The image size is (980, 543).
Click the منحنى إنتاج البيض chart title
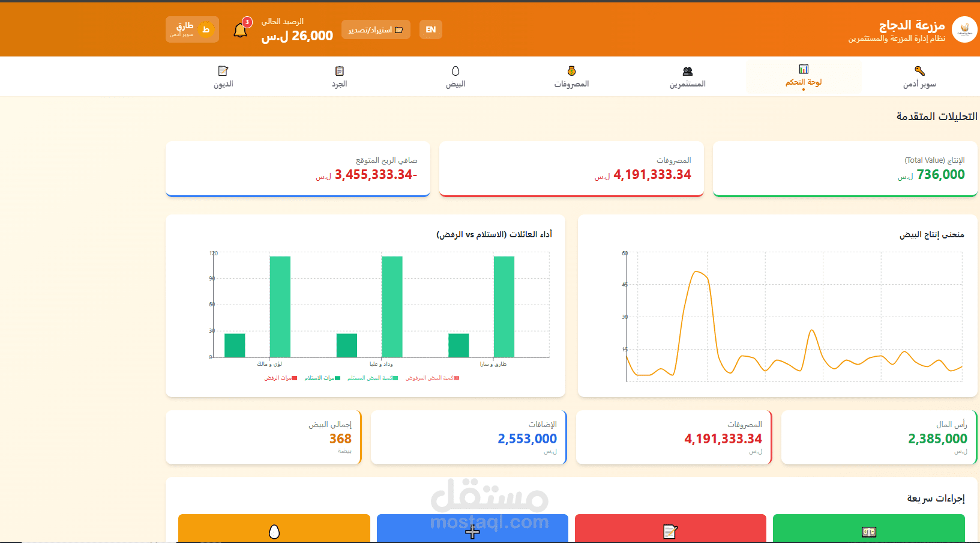[931, 234]
